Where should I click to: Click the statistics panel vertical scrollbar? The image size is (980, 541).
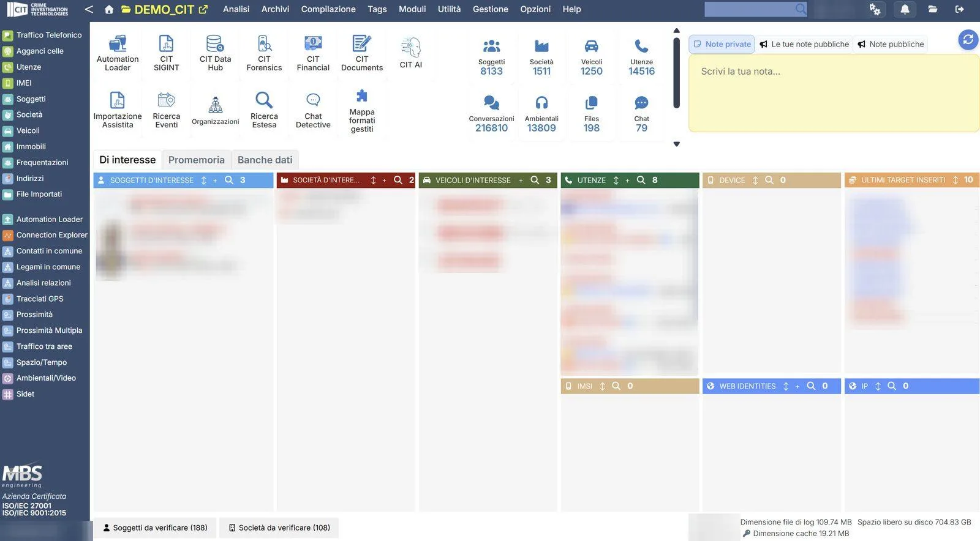point(677,72)
